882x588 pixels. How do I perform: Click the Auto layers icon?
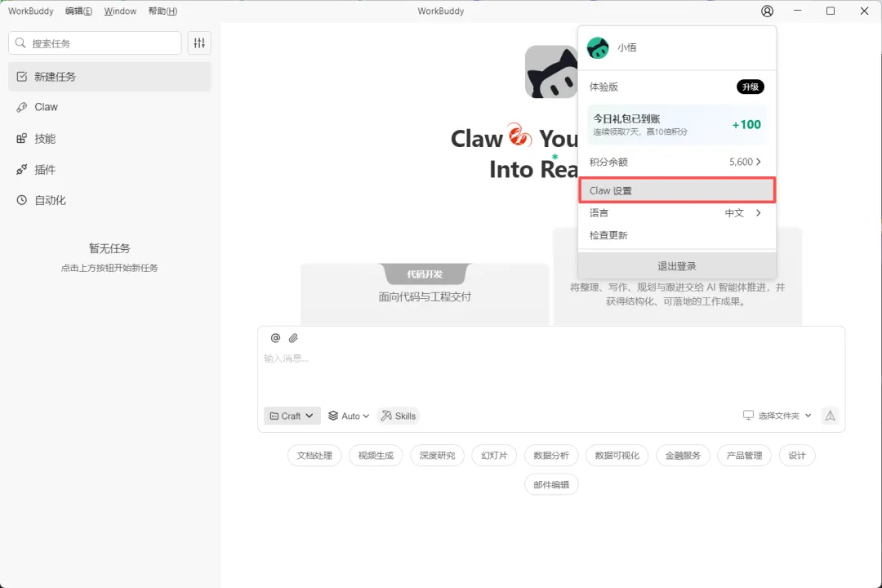tap(333, 416)
